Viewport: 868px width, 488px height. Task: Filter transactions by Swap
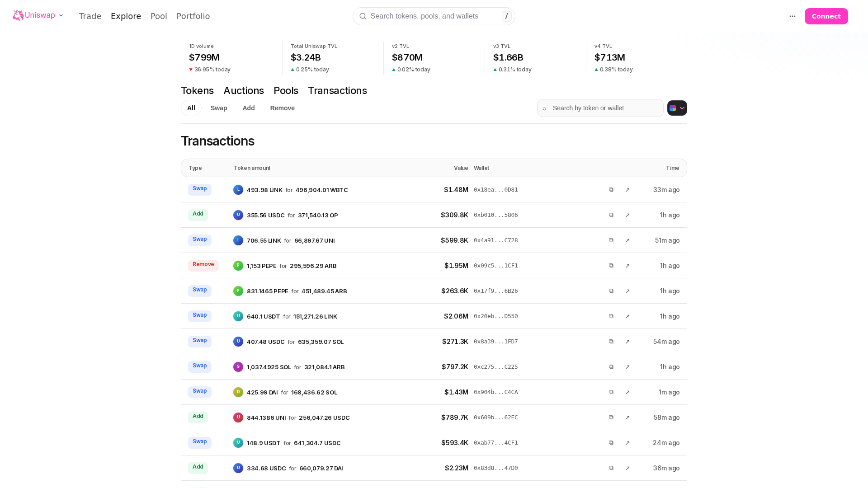219,108
